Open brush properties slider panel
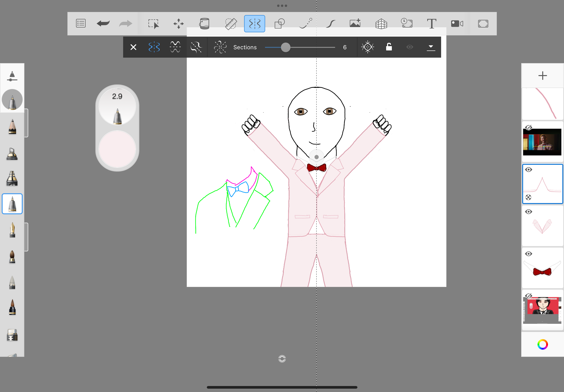Viewport: 564px width, 392px height. pyautogui.click(x=12, y=76)
